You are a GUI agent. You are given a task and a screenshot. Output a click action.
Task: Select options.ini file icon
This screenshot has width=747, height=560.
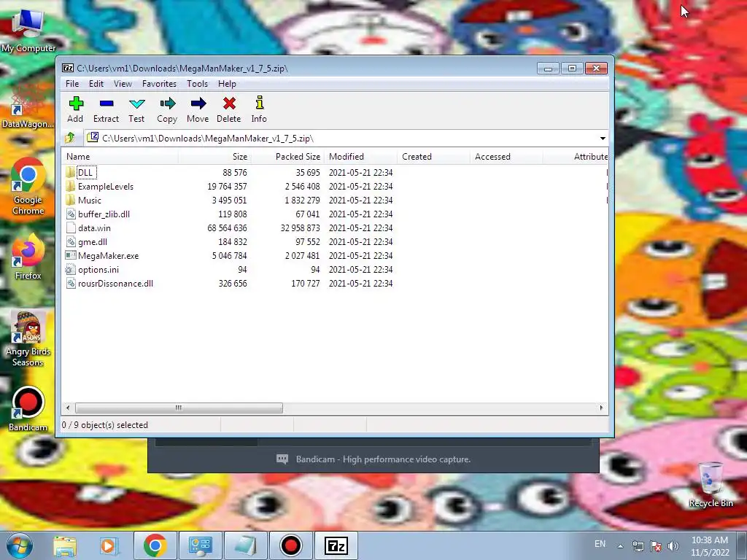[71, 270]
